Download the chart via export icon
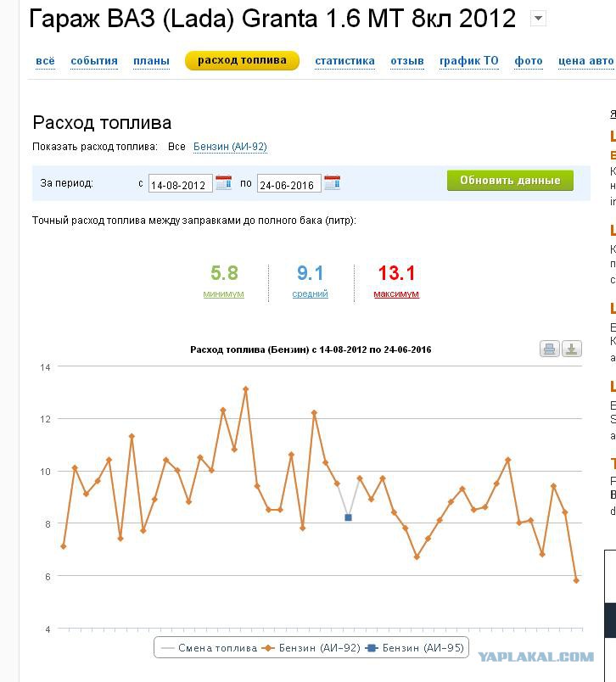616x682 pixels. coord(572,349)
